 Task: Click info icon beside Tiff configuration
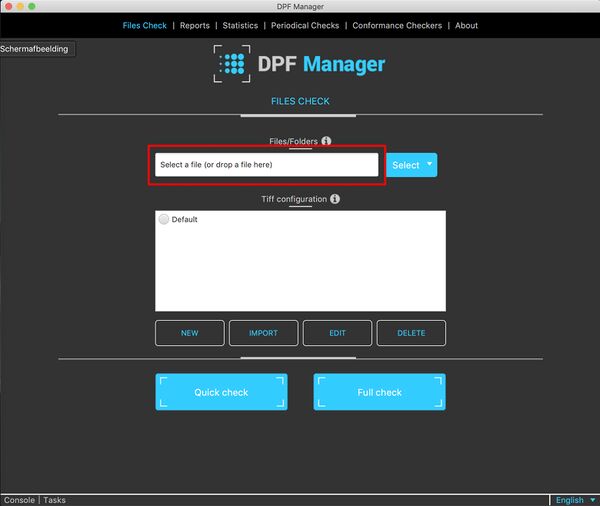tap(335, 199)
